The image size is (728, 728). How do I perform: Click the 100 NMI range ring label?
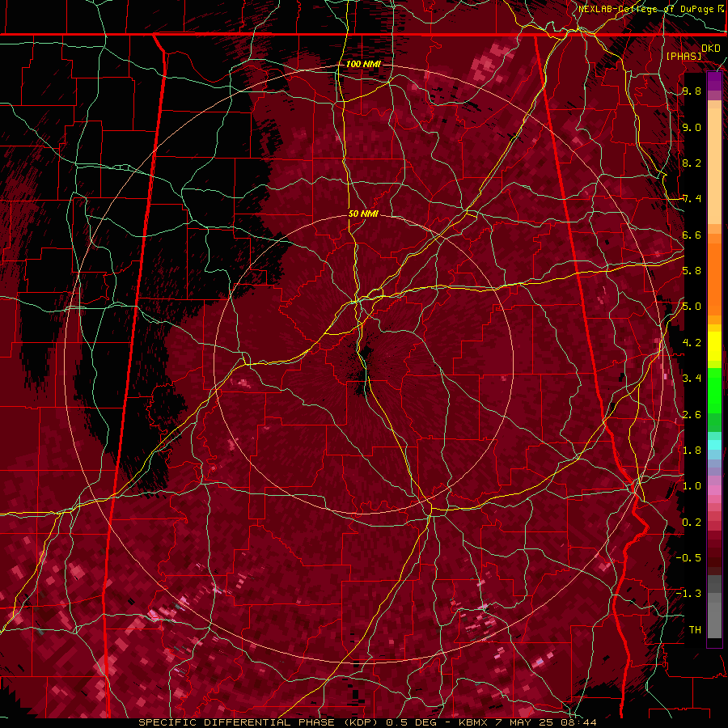(363, 64)
